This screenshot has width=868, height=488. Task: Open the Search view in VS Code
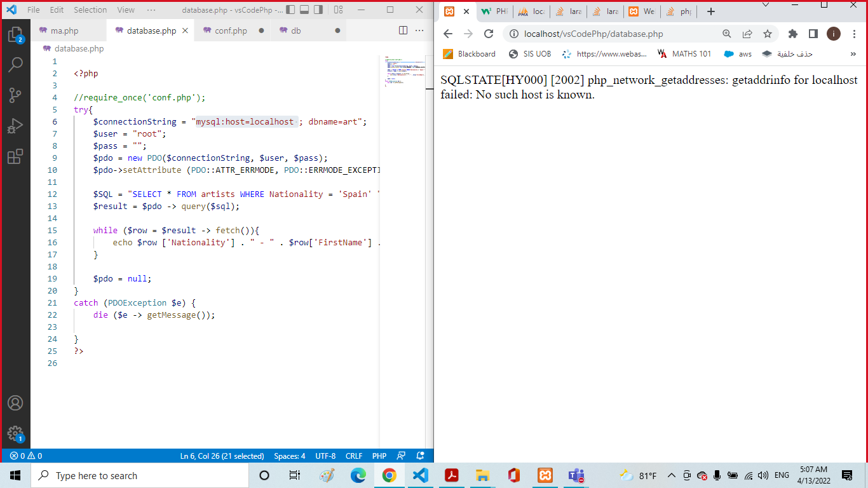(16, 65)
